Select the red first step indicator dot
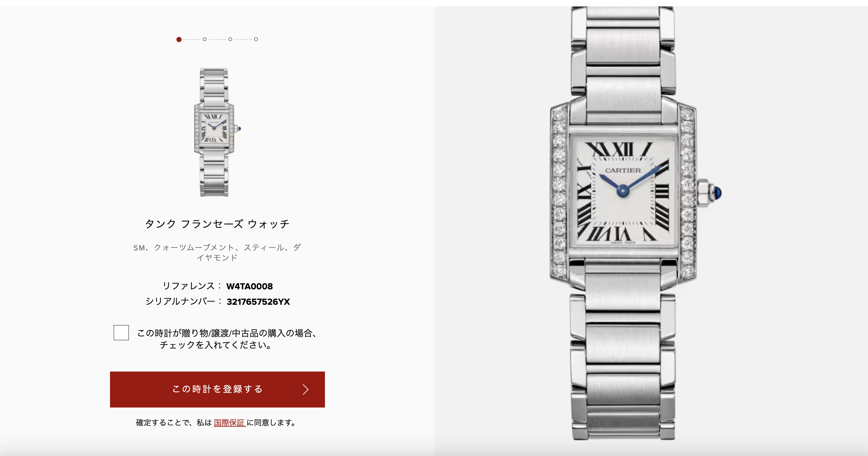Image resolution: width=868 pixels, height=456 pixels. pyautogui.click(x=179, y=39)
